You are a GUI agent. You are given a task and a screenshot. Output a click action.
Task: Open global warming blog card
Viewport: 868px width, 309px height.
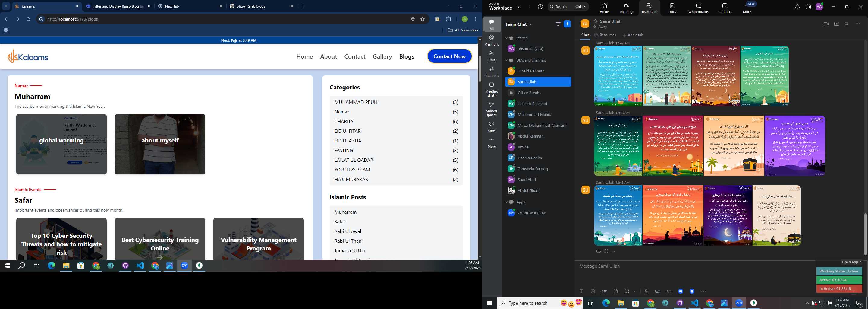61,144
